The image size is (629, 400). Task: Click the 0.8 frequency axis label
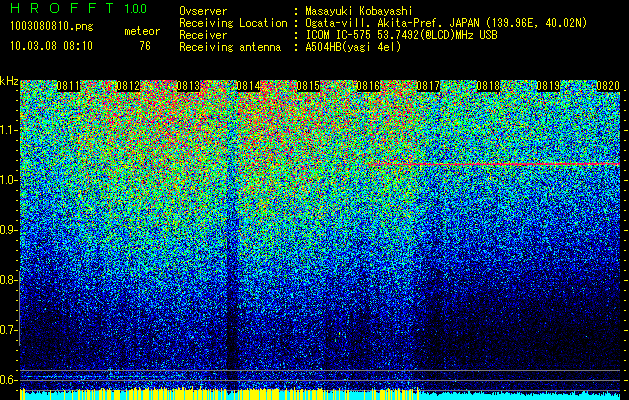8,280
